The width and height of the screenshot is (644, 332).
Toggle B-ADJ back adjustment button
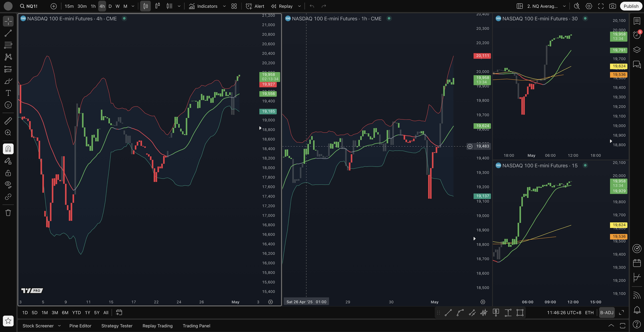pos(607,313)
